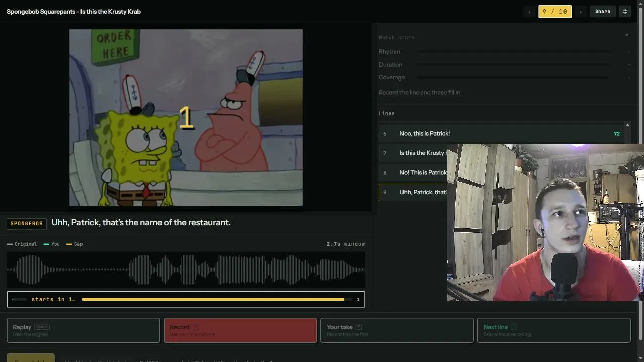
Task: Click the Duration score bar
Action: [513, 65]
